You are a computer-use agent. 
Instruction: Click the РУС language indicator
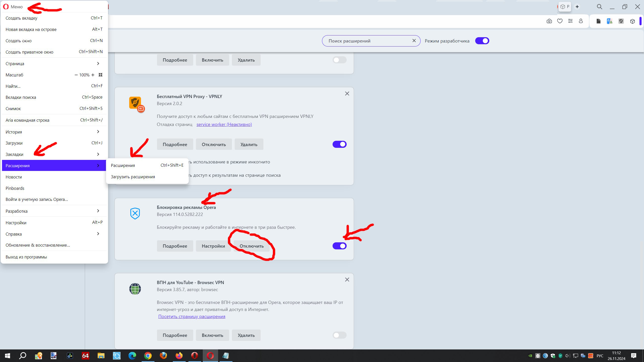(600, 356)
